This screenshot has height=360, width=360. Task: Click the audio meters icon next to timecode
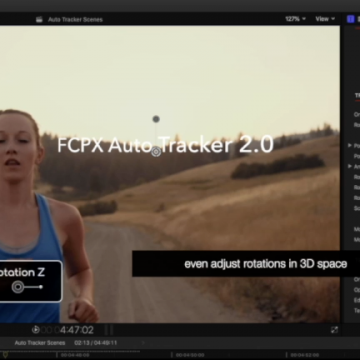point(109,330)
